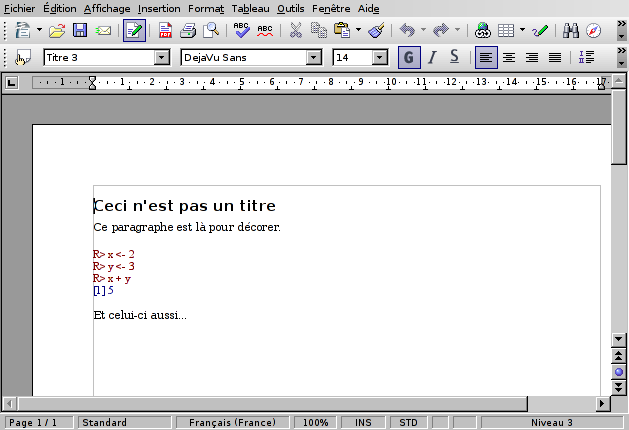629x430 pixels.
Task: Open the Navigator compass icon
Action: coord(593,31)
